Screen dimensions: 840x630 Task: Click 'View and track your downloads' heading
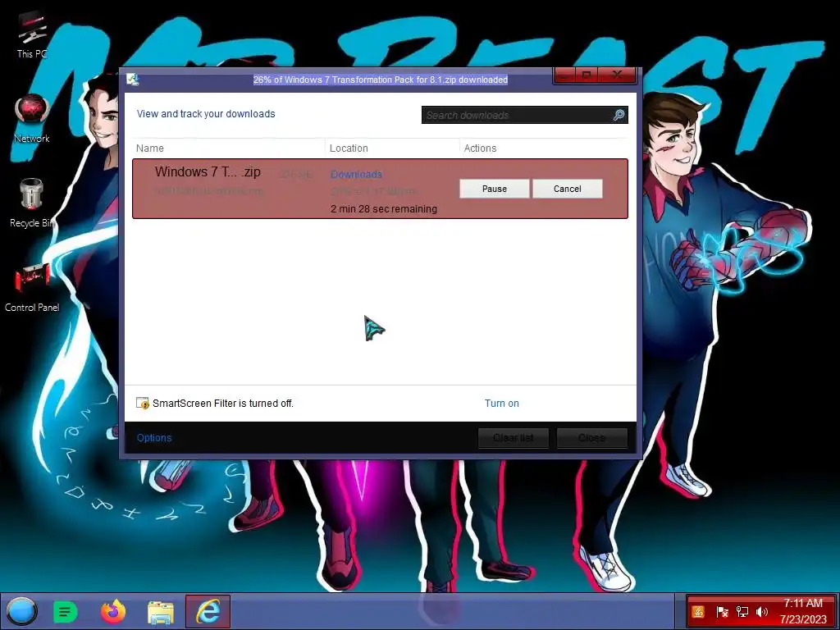point(206,113)
